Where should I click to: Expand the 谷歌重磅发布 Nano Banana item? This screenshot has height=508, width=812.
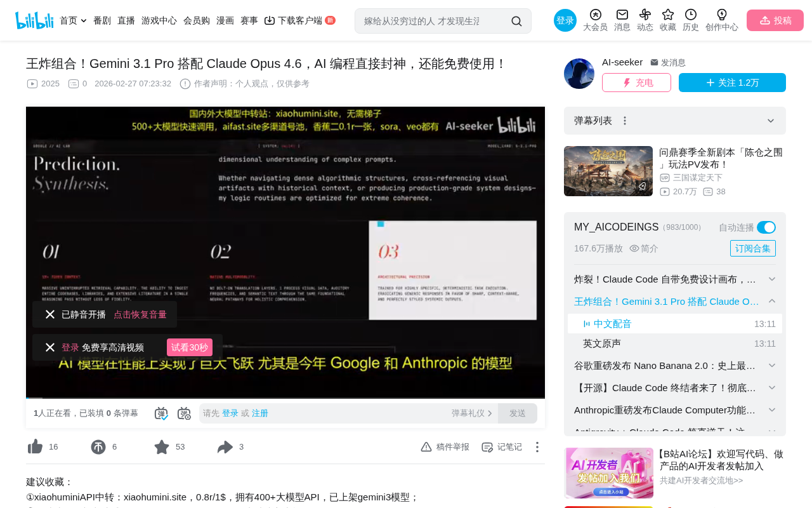point(772,366)
